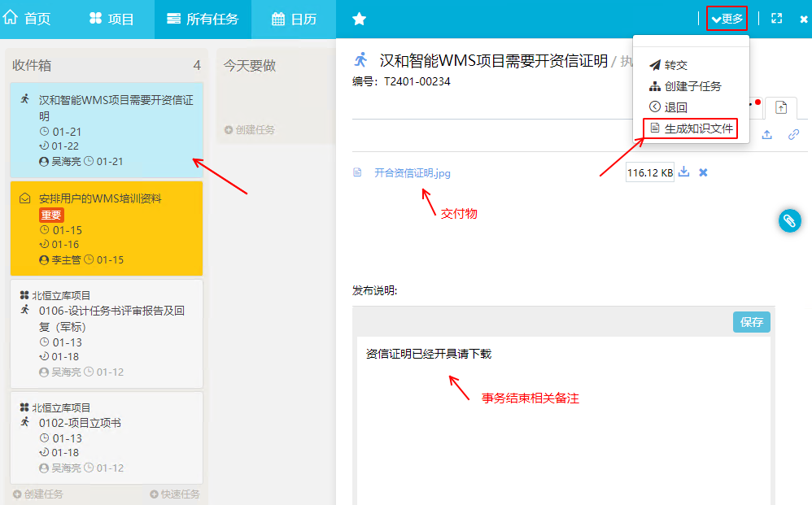Click 生成知识文件 menu item
The width and height of the screenshot is (812, 505).
[x=698, y=128]
